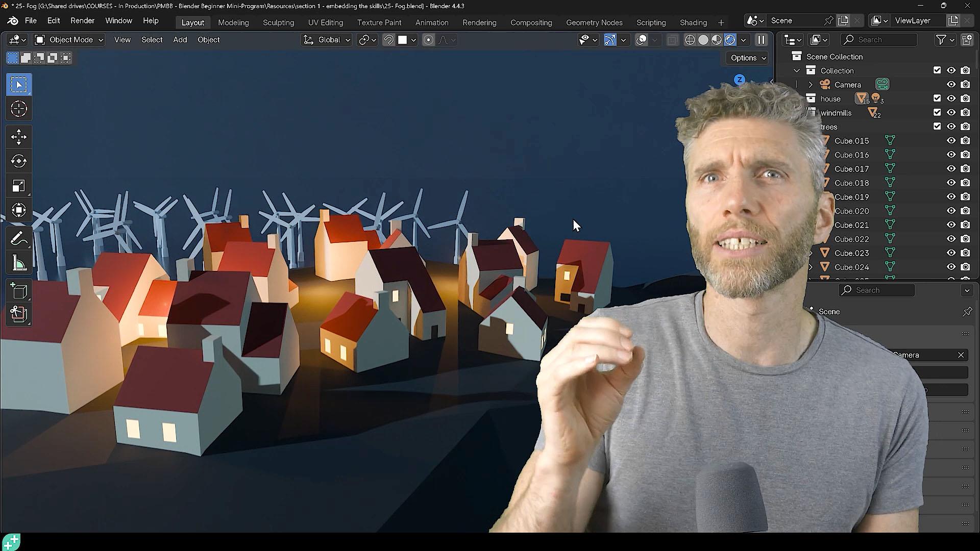The image size is (980, 551).
Task: Expand the Camera item in the outliner
Action: [811, 85]
